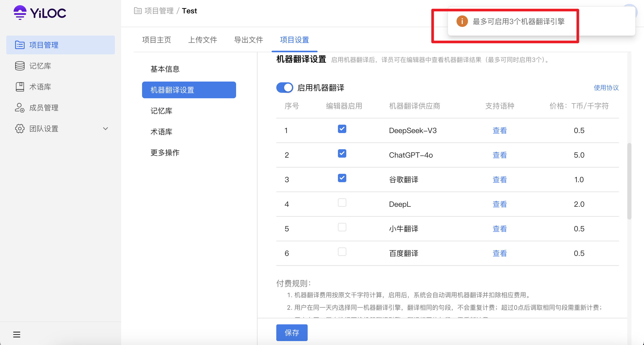Open the 团队设置 sidebar entry
This screenshot has height=345, width=644.
point(61,129)
